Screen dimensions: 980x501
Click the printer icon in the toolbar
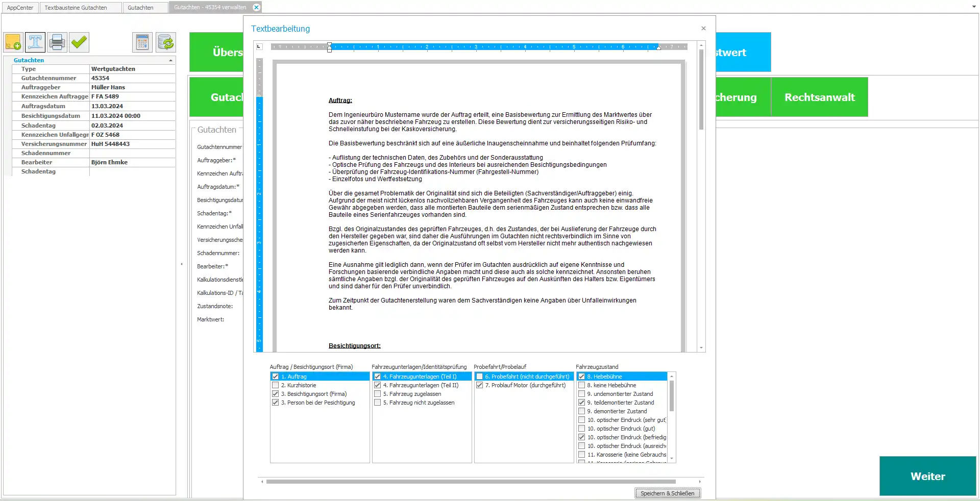click(x=57, y=42)
